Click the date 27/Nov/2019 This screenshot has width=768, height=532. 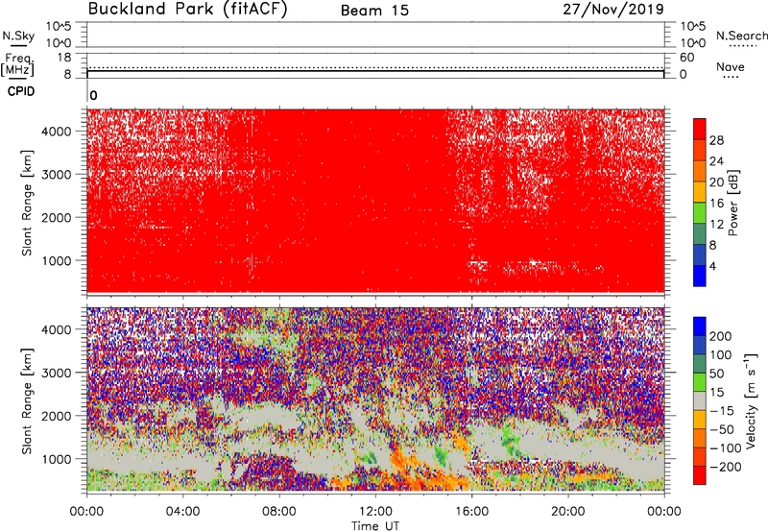pos(613,10)
